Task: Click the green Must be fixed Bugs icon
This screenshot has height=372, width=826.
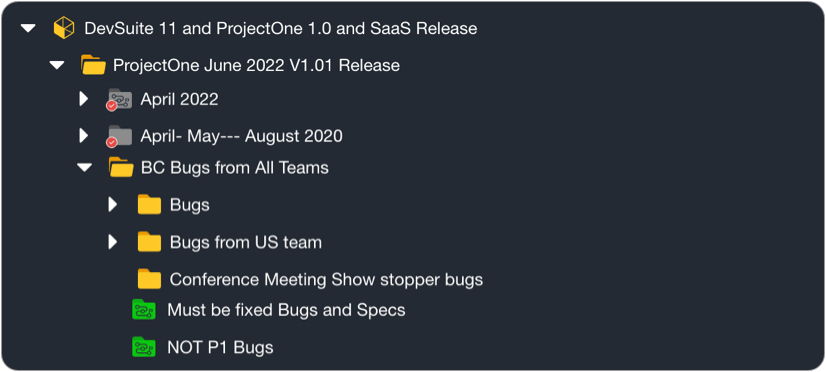Action: click(x=143, y=310)
